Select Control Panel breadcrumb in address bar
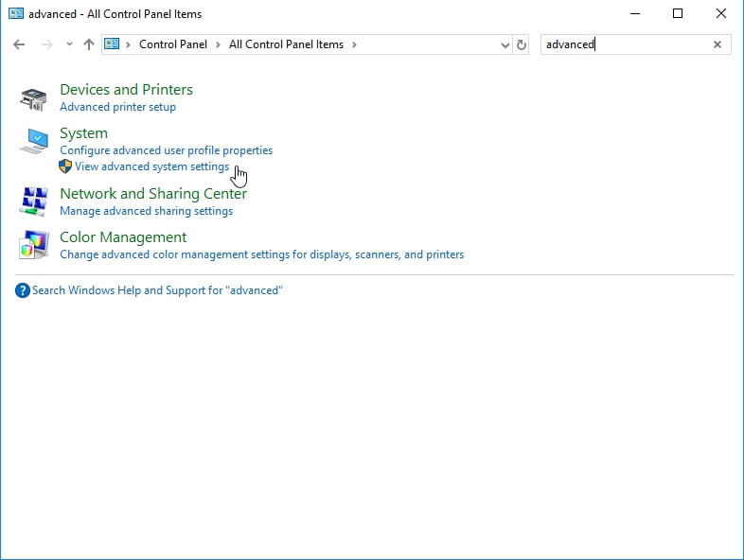 pos(172,44)
